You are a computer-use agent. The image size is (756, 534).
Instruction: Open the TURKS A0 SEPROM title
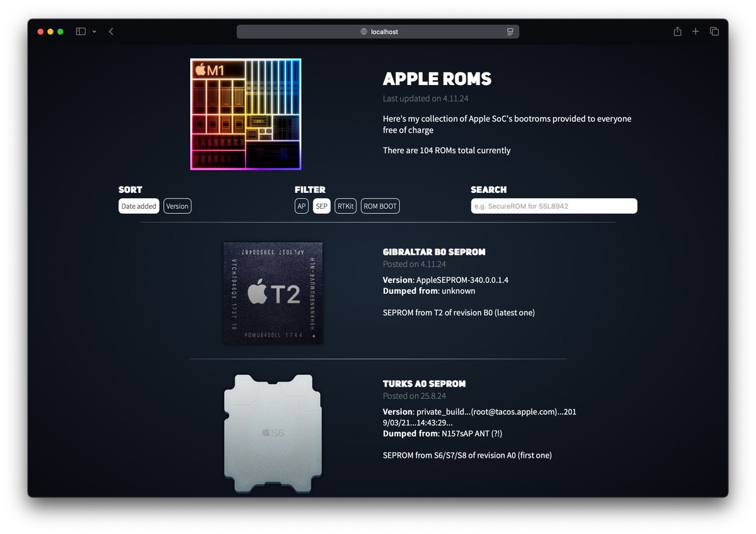pyautogui.click(x=425, y=384)
